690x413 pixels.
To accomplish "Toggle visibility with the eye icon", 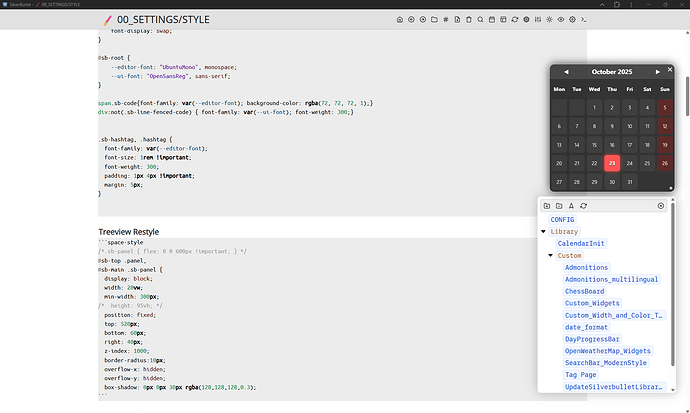I will [561, 20].
